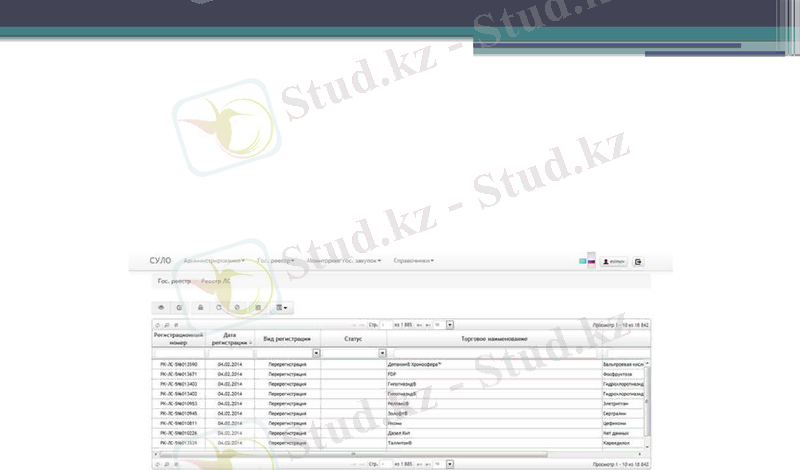Open the Администрирование menu
The height and width of the screenshot is (470, 800).
pyautogui.click(x=215, y=261)
